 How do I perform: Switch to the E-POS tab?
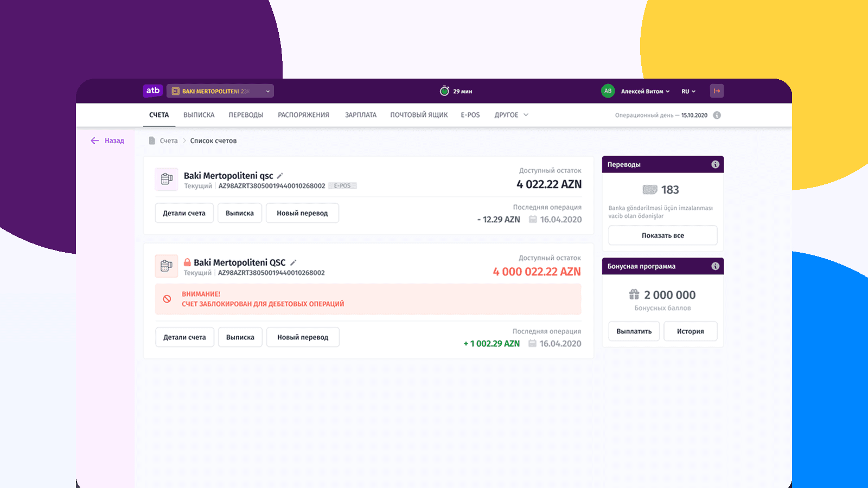pos(470,115)
